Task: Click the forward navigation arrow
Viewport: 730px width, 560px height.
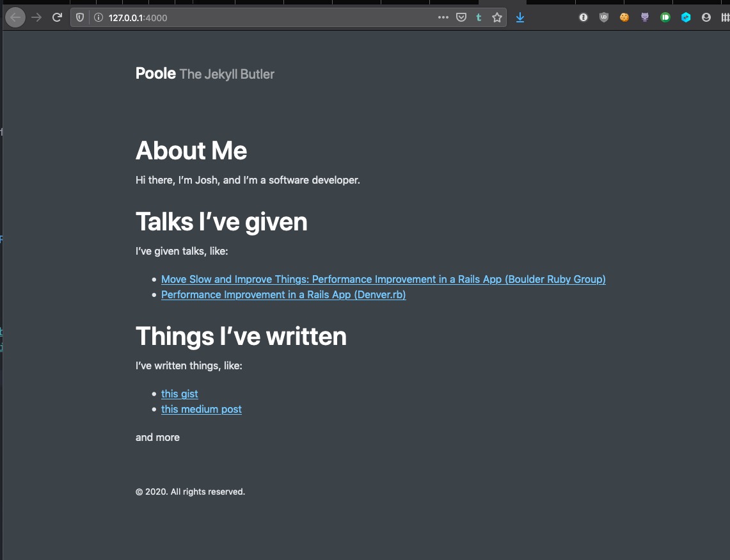Action: point(36,18)
